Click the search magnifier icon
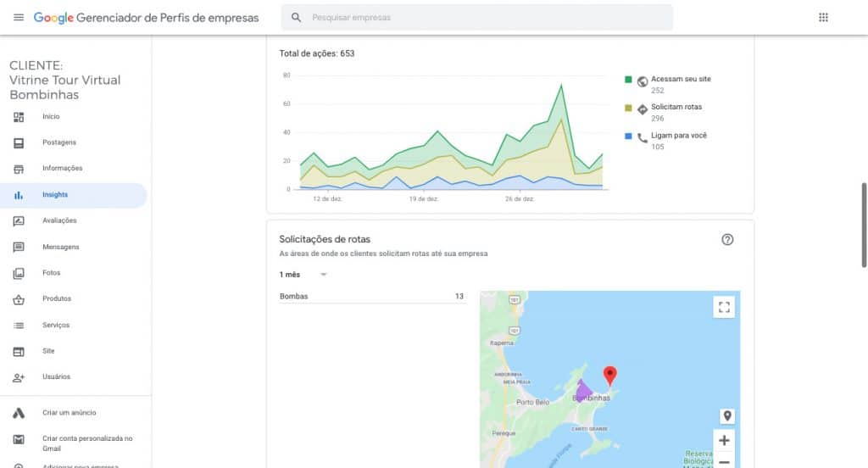Image resolution: width=868 pixels, height=468 pixels. click(296, 17)
